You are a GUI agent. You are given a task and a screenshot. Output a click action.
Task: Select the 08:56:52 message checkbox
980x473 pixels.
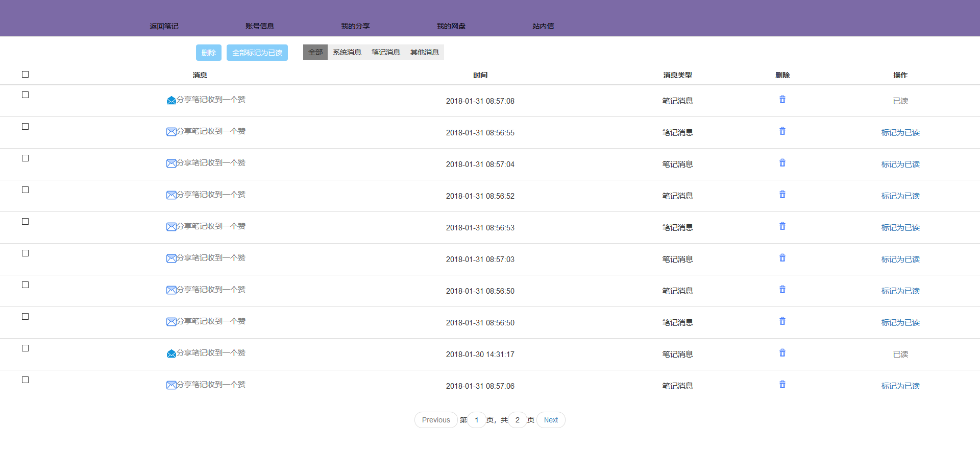tap(25, 190)
